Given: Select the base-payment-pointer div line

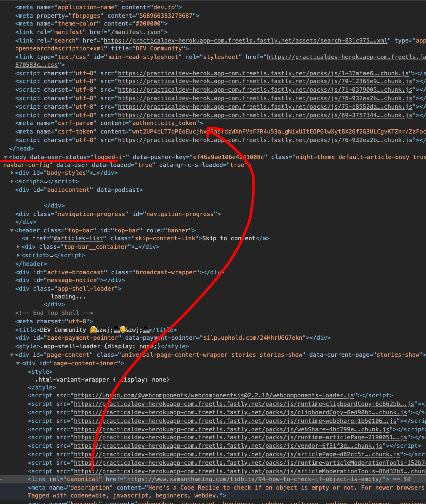Looking at the screenshot, I should (173, 338).
